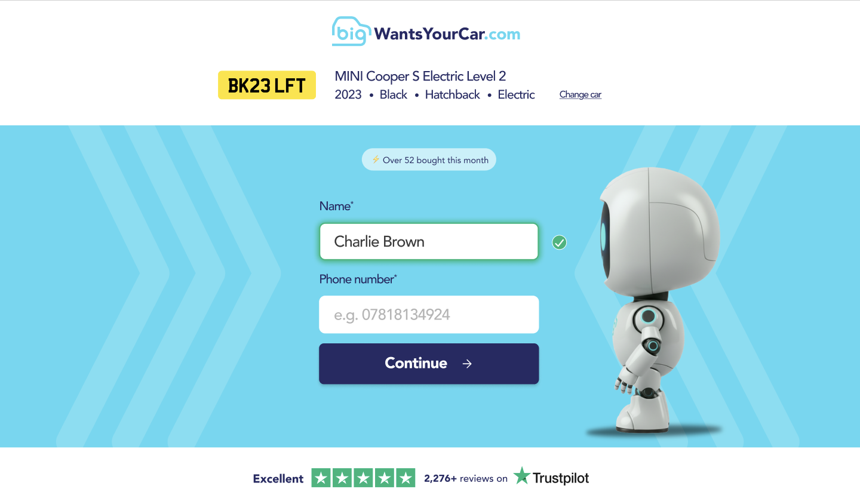Click the 2,276+ reviews text
860x504 pixels.
pos(466,478)
